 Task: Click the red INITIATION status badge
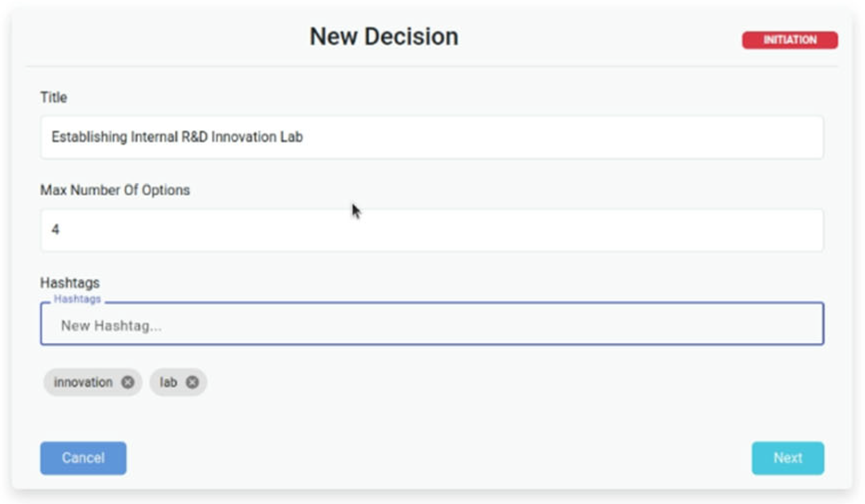(x=790, y=40)
